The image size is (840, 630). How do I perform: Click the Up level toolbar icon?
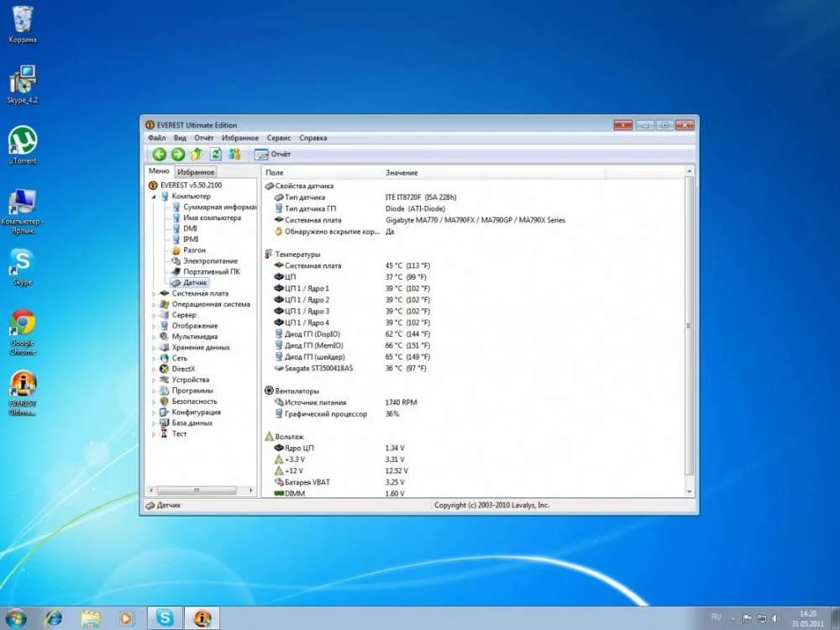197,155
